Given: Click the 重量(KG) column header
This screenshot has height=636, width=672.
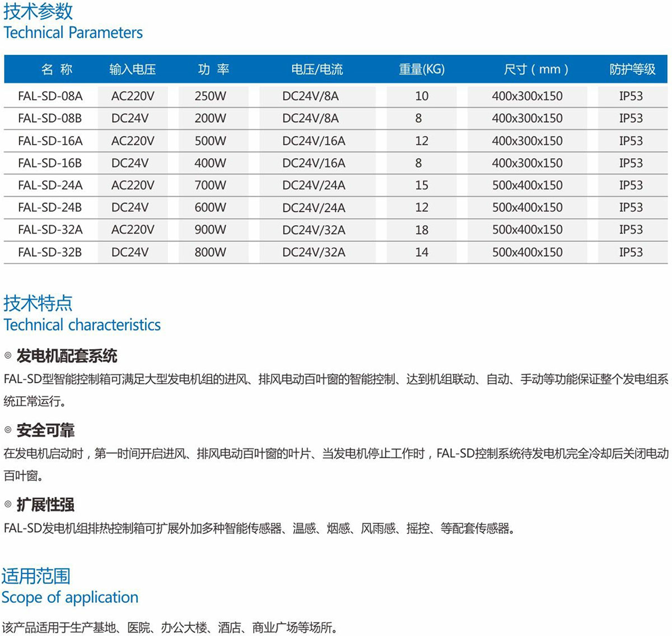Looking at the screenshot, I should [x=421, y=69].
